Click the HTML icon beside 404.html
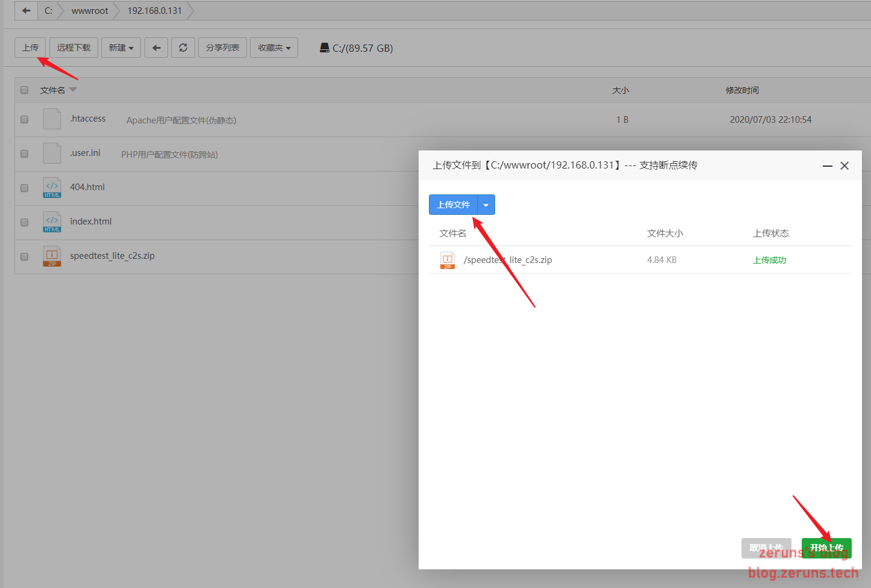Viewport: 871px width, 588px height. pos(51,187)
